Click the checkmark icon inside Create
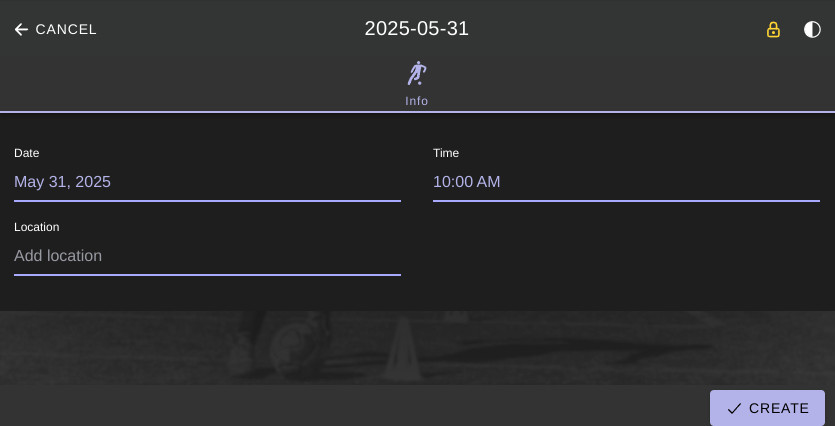Screen dimensions: 835x426 pos(734,408)
